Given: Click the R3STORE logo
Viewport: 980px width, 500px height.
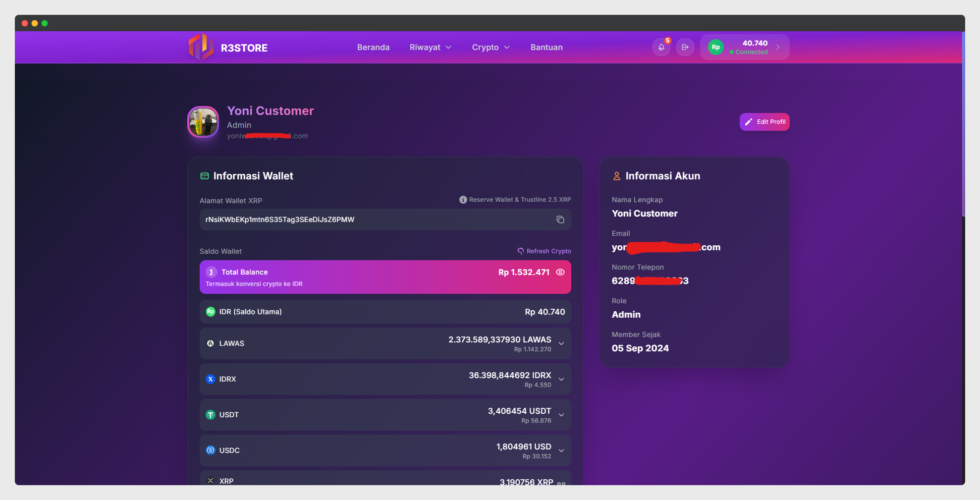Looking at the screenshot, I should pos(228,47).
